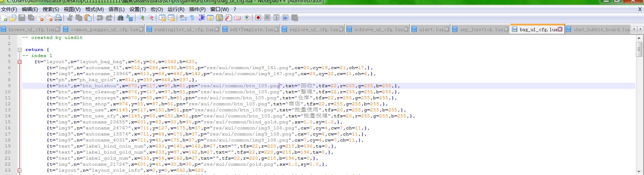Click the Find and Replace icon
The height and width of the screenshot is (175, 644).
pyautogui.click(x=129, y=18)
